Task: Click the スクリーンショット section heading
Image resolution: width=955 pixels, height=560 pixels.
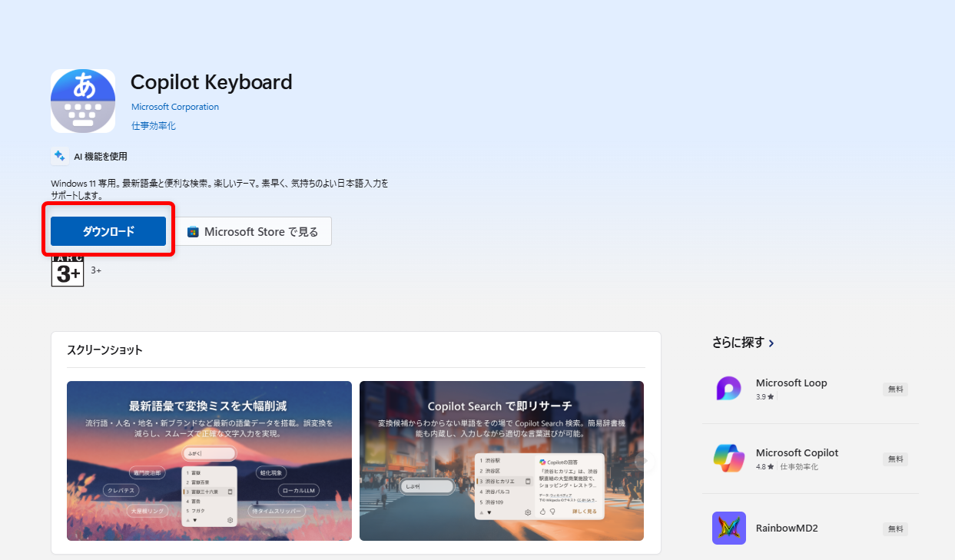Action: click(x=104, y=350)
